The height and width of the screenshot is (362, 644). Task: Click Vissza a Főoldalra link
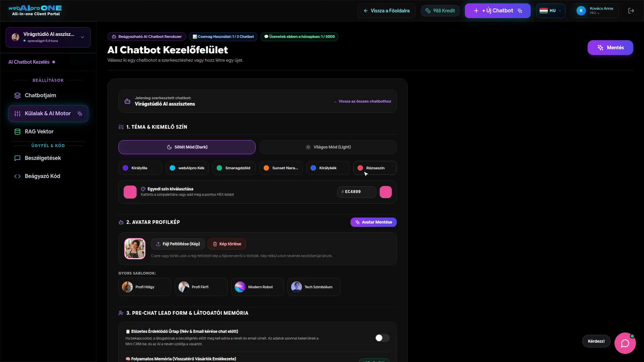pos(386,11)
